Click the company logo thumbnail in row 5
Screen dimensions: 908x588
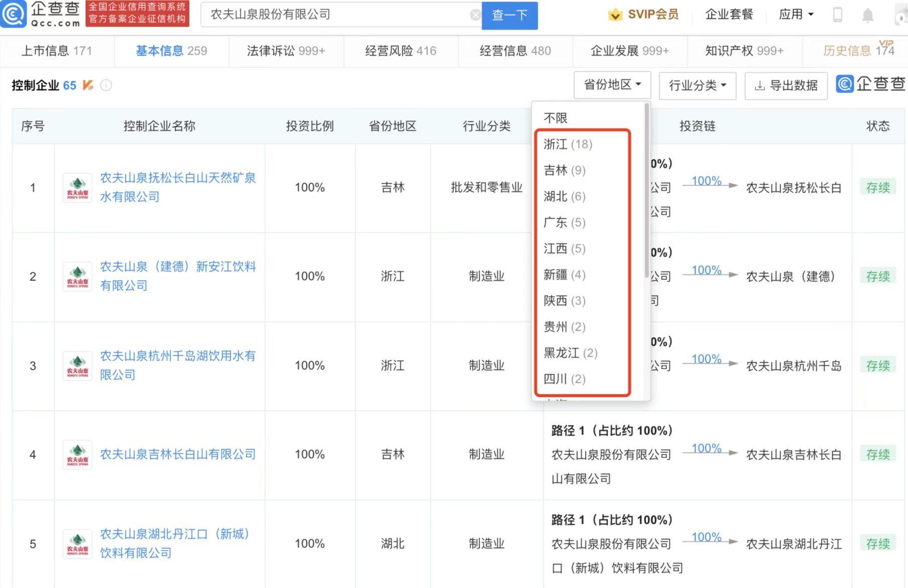77,544
